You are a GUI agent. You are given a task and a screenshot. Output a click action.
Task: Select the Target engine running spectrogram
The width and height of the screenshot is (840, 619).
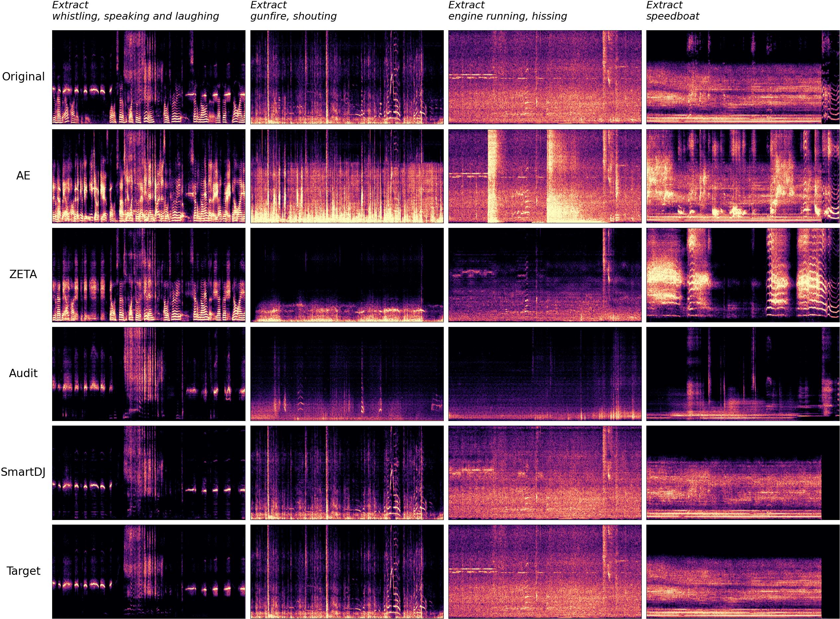pyautogui.click(x=544, y=571)
